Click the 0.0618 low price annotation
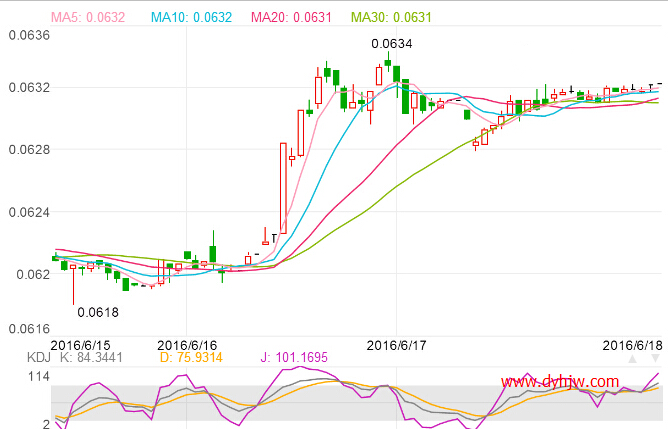Image resolution: width=668 pixels, height=429 pixels. coord(98,313)
